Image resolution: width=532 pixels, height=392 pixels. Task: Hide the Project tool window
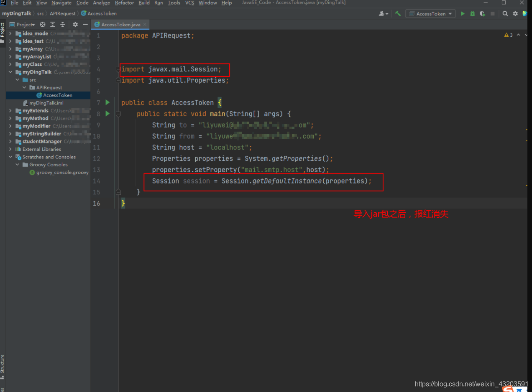pos(85,25)
